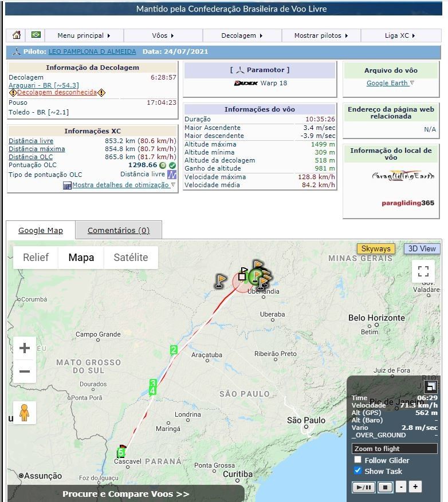The width and height of the screenshot is (448, 502).
Task: Stop the flight animation playback
Action: (385, 488)
